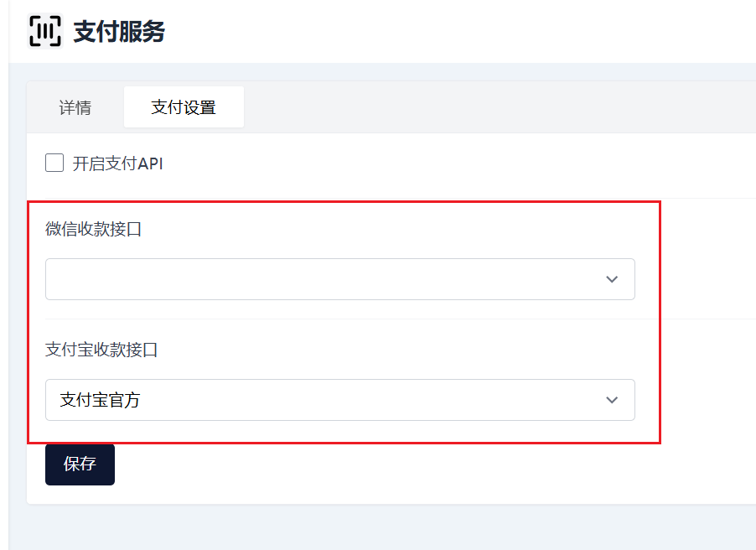
Task: Click the chevron arrow in the 支付宝收款接口 selector
Action: pos(612,400)
